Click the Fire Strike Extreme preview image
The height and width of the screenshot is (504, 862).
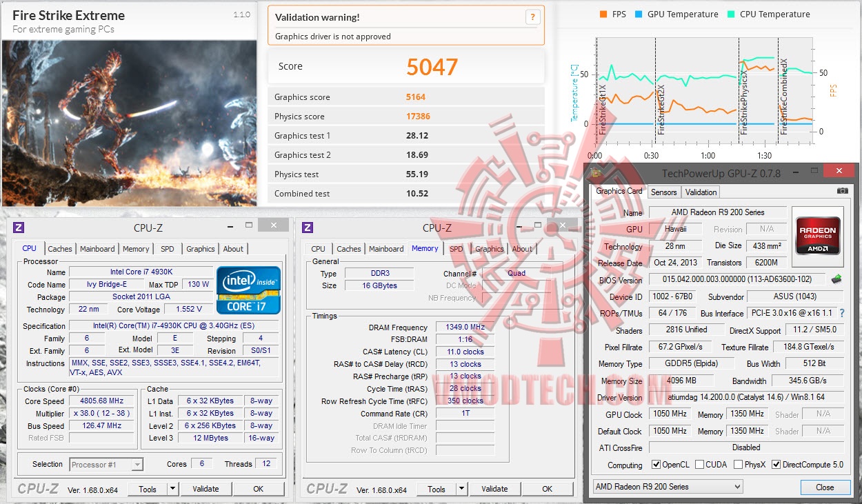click(x=129, y=123)
